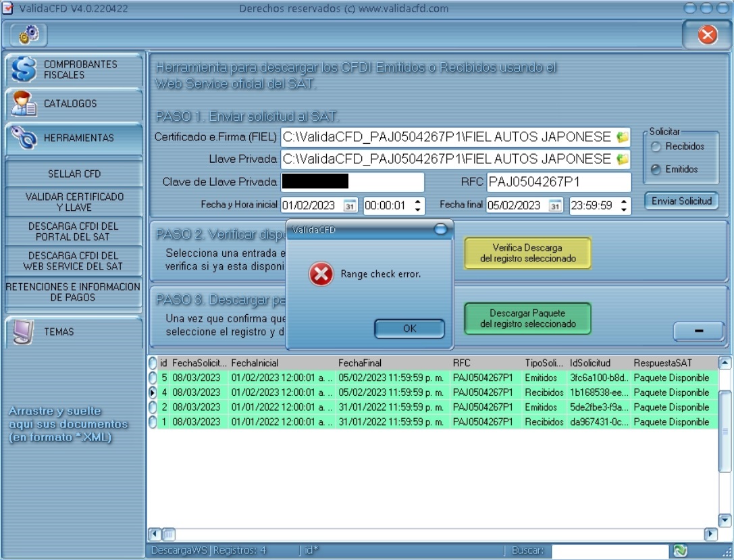Screen dimensions: 734x560
Task: Click IdSolicitud cell 3fc6a100-b8d..
Action: (600, 378)
